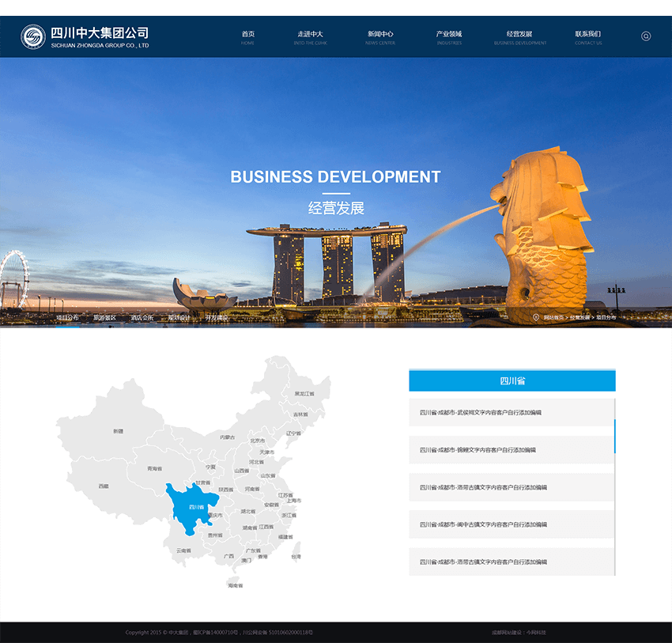Select 浙江省 on the map
Image resolution: width=672 pixels, height=643 pixels.
289,515
